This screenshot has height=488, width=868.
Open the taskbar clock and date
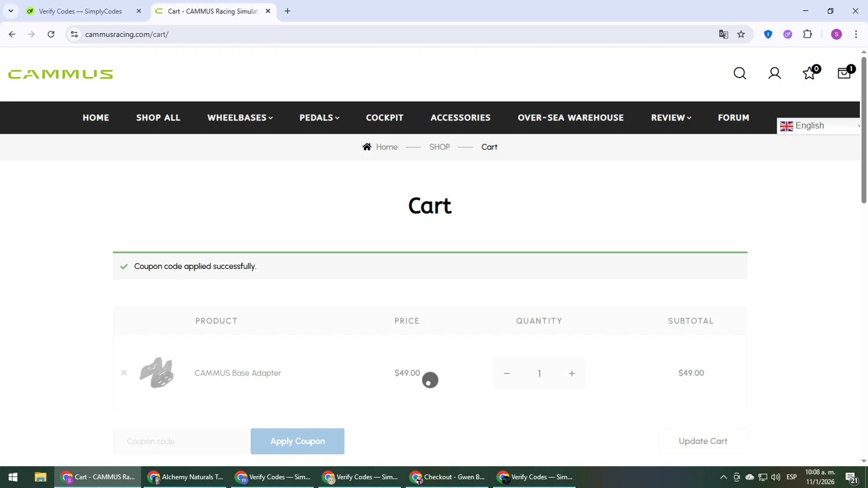coord(820,477)
